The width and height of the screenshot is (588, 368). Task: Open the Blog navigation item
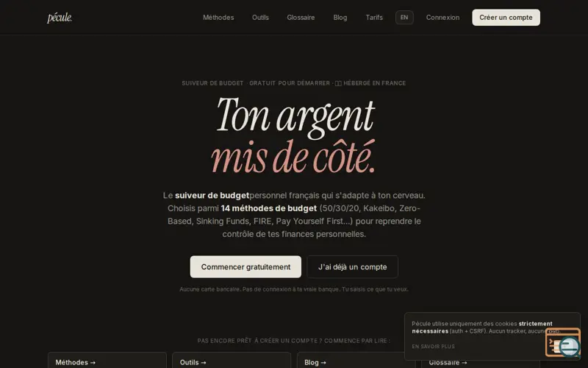point(340,18)
